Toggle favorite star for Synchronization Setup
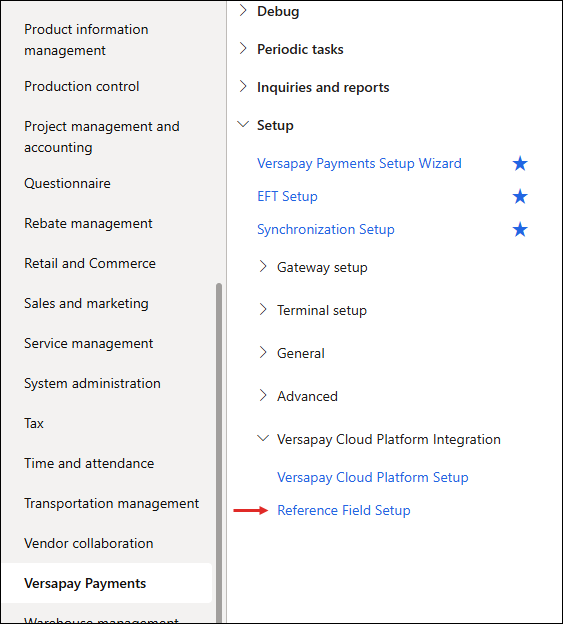 520,230
